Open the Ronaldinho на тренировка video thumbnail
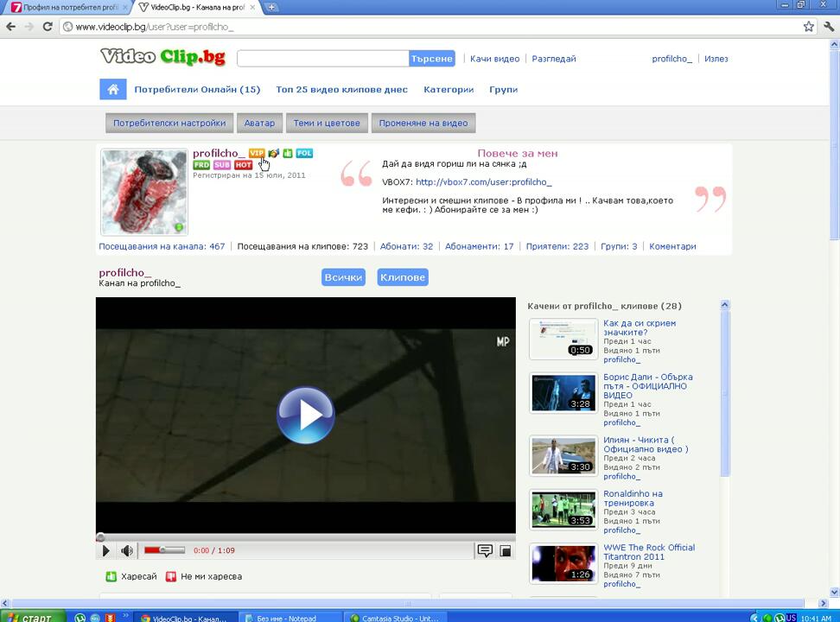 tap(563, 510)
